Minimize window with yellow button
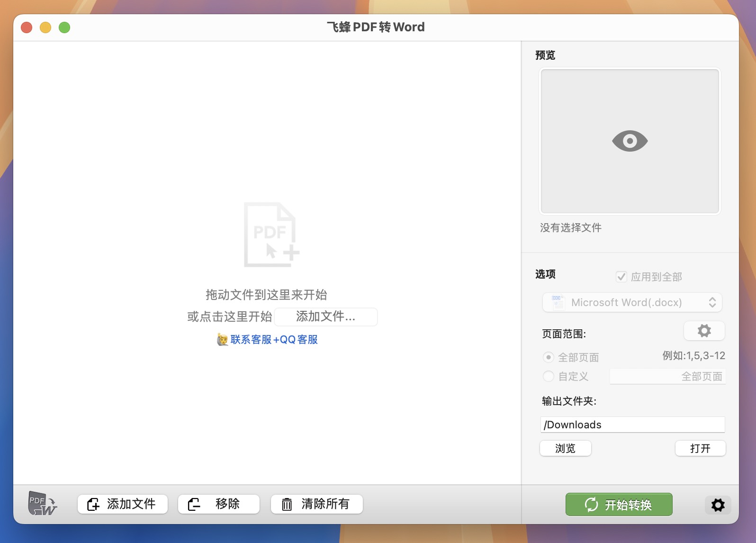 (45, 27)
